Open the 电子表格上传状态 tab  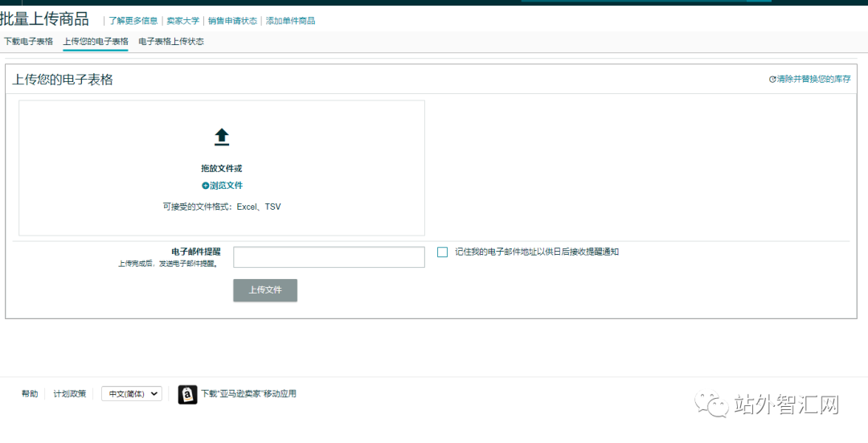coord(171,42)
